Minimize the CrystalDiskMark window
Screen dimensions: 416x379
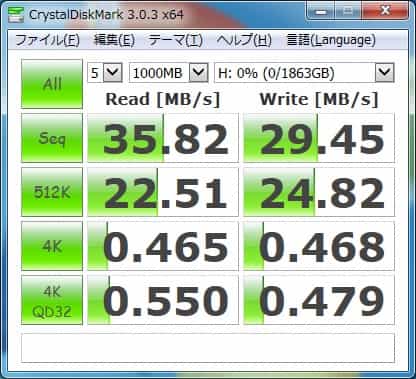pyautogui.click(x=321, y=12)
